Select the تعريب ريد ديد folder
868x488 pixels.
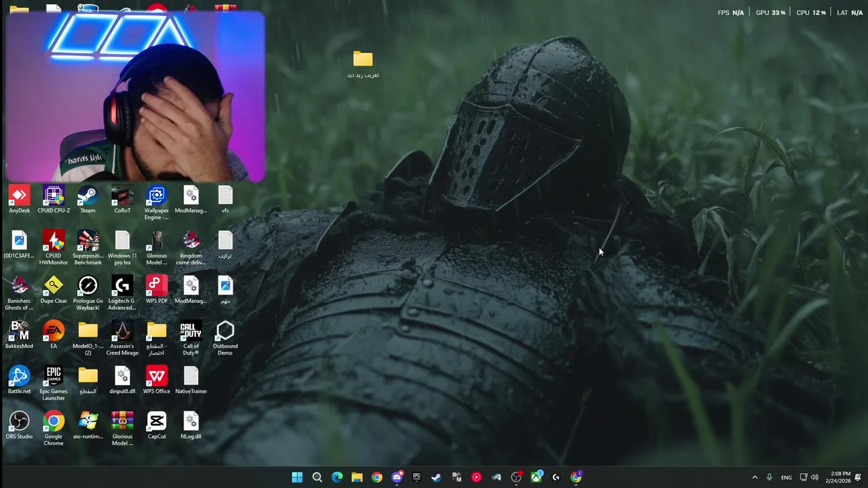(x=363, y=64)
